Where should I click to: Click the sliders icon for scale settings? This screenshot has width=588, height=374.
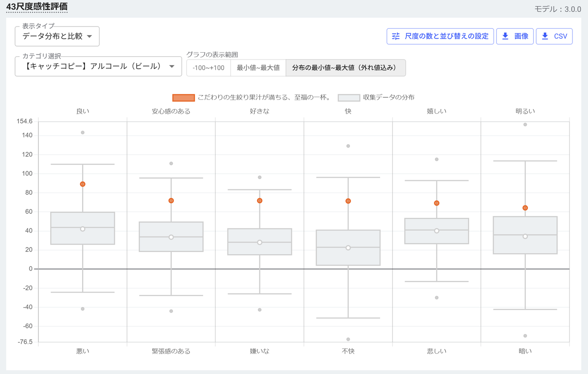pyautogui.click(x=396, y=36)
